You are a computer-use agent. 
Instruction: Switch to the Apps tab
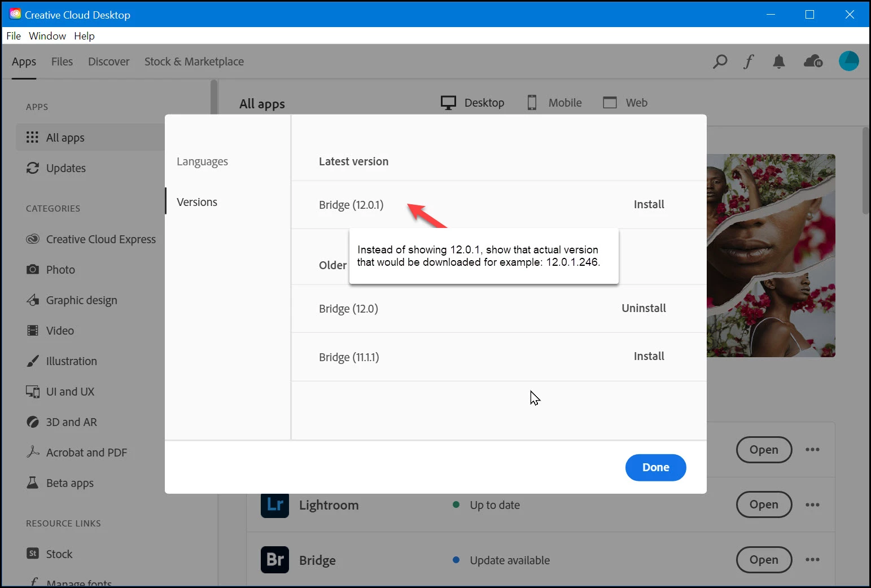pos(24,62)
